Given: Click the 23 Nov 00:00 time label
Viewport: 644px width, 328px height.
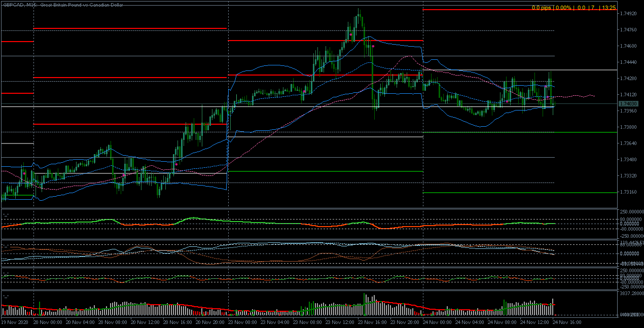Looking at the screenshot, I should pyautogui.click(x=243, y=322).
